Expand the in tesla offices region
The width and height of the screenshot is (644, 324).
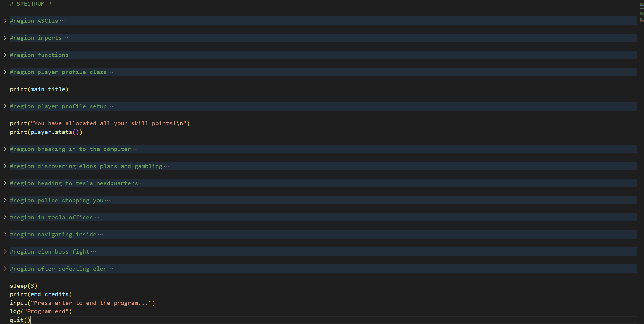pos(5,217)
